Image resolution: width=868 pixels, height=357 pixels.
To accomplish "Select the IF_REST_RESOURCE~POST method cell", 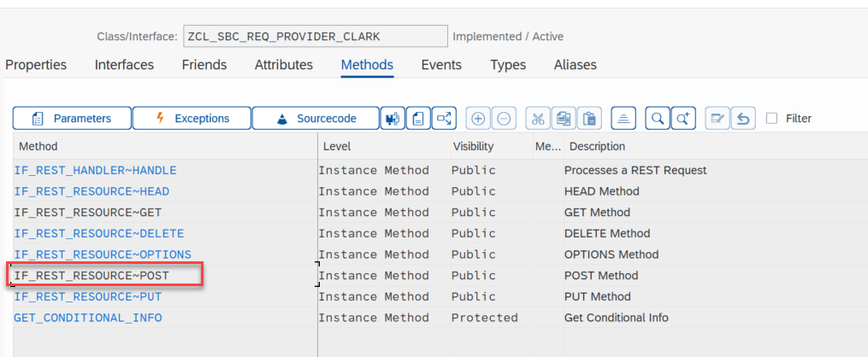I will coord(164,275).
